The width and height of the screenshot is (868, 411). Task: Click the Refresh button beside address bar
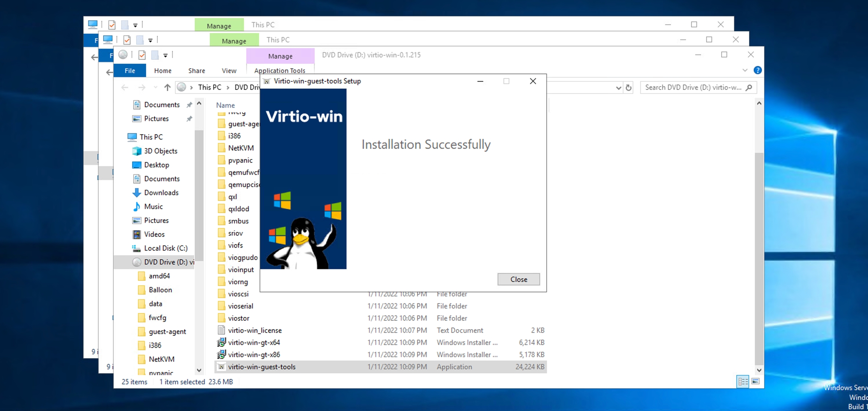[628, 88]
